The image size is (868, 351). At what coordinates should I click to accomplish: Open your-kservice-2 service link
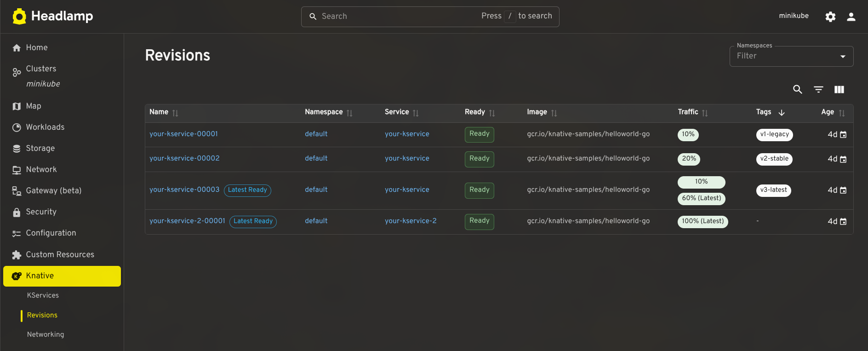coord(411,221)
